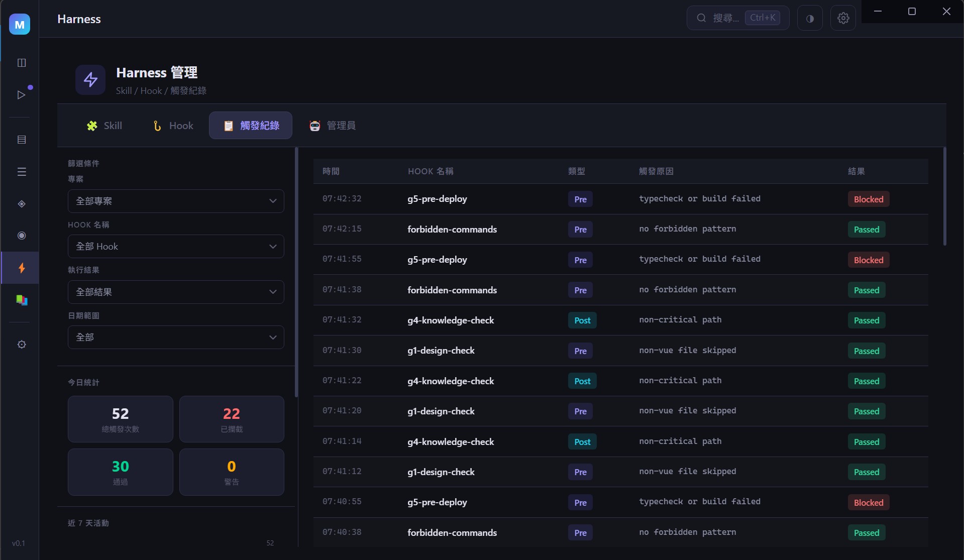964x560 pixels.
Task: Click 'typecheck or build failed' at 07:41:55
Action: [x=699, y=259]
